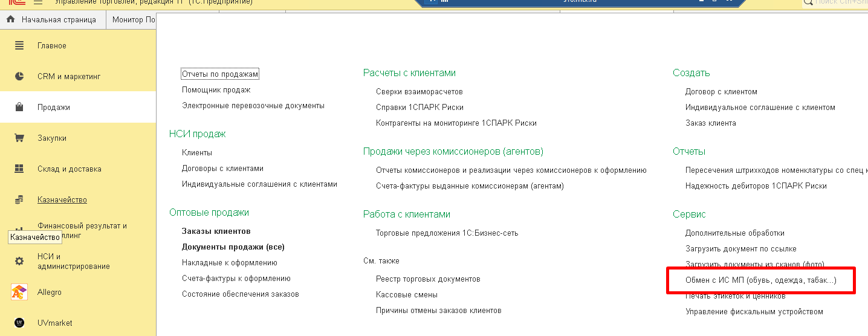The width and height of the screenshot is (868, 336).
Task: Create Договор с клиентом
Action: 721,91
